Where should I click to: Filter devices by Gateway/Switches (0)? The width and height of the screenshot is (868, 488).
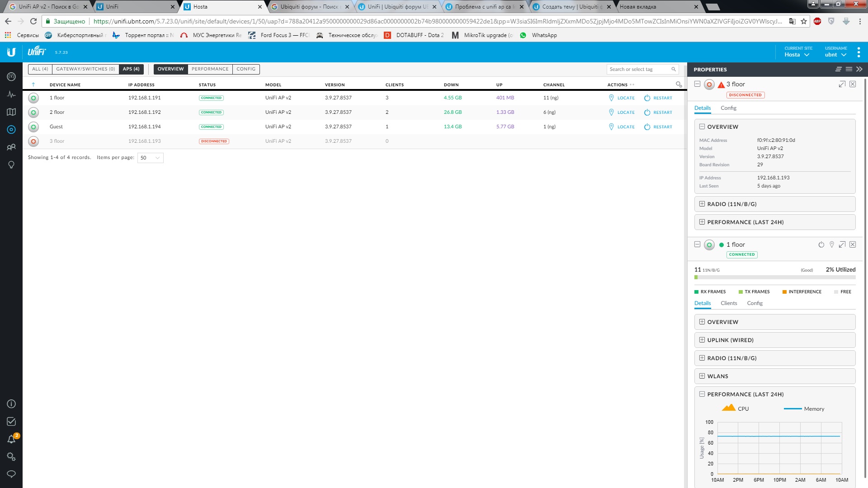point(85,69)
